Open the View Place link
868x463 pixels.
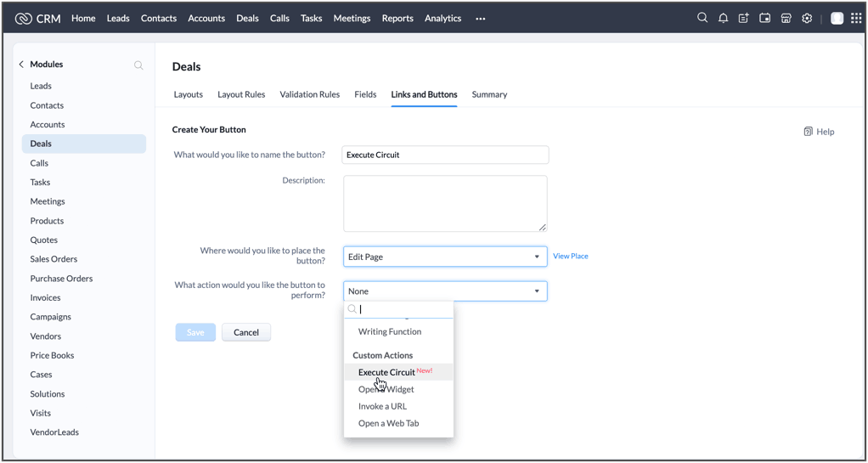[x=570, y=256]
